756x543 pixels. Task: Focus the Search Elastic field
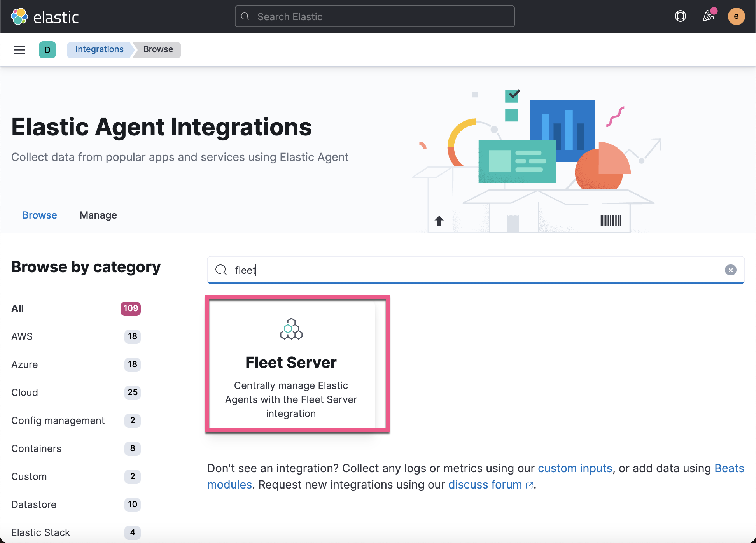[x=375, y=16]
